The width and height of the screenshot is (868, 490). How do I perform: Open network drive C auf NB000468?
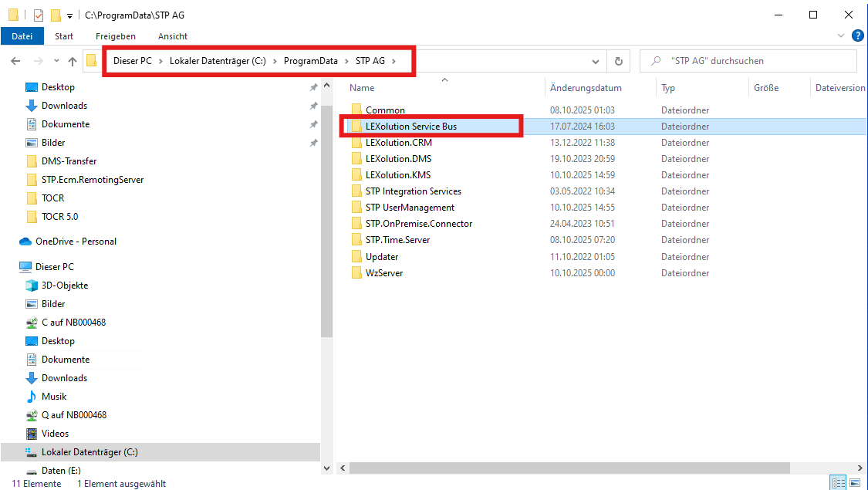tap(73, 323)
